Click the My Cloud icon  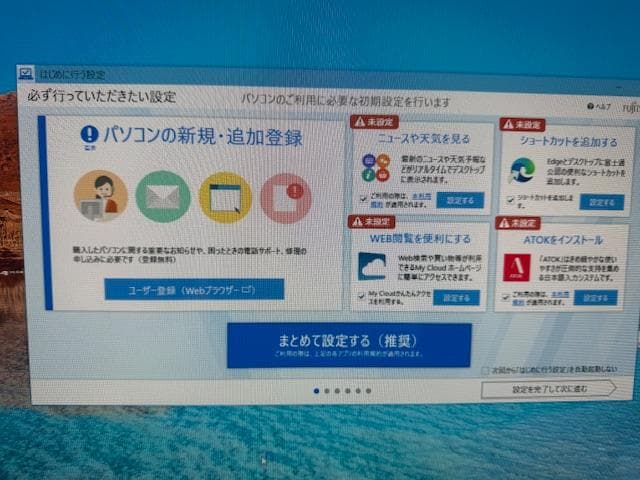pos(372,267)
